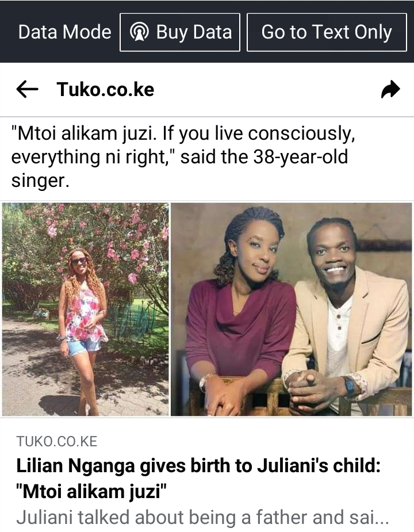Tap the TUKO.CO.KE source label
The height and width of the screenshot is (532, 414).
pyautogui.click(x=57, y=441)
